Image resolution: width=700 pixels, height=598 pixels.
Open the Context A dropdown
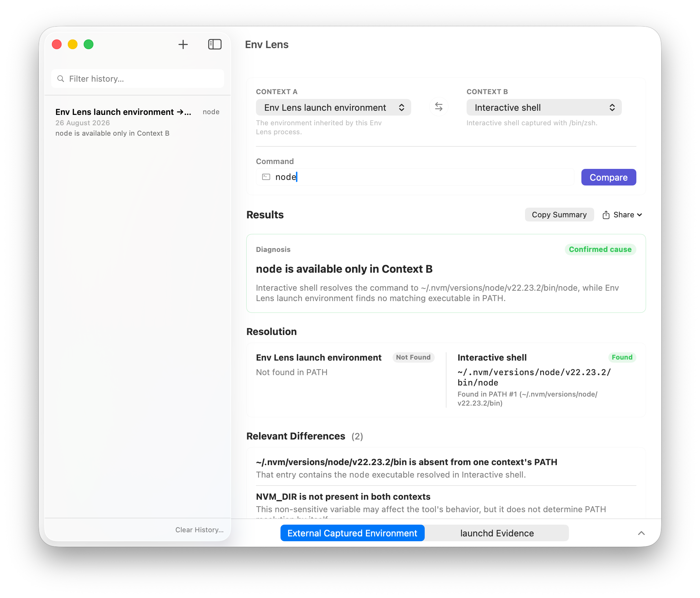333,108
